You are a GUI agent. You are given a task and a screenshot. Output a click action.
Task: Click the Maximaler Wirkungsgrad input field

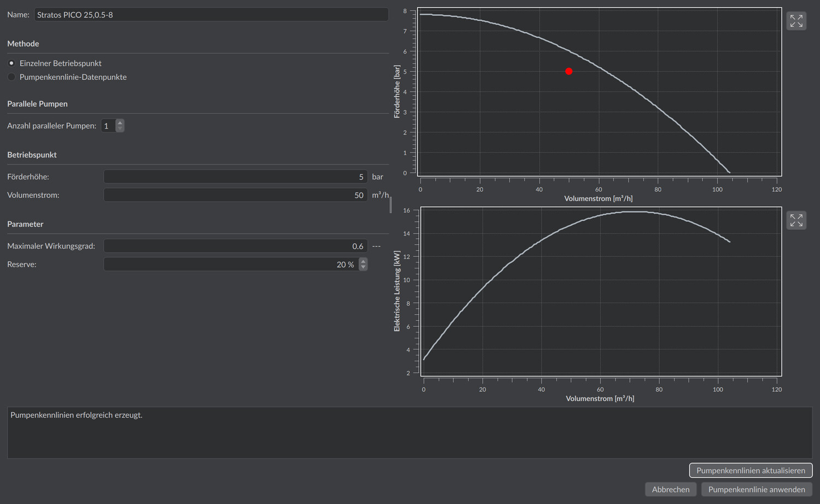(236, 246)
